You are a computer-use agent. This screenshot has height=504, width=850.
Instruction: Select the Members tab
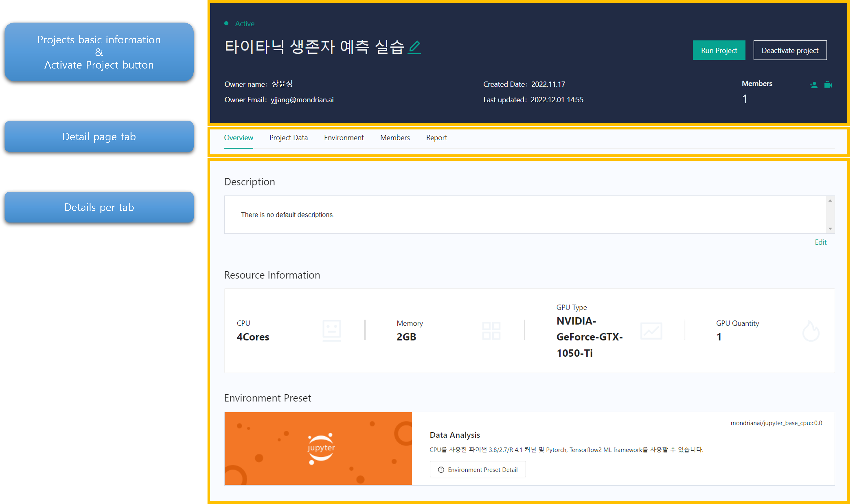click(x=395, y=137)
